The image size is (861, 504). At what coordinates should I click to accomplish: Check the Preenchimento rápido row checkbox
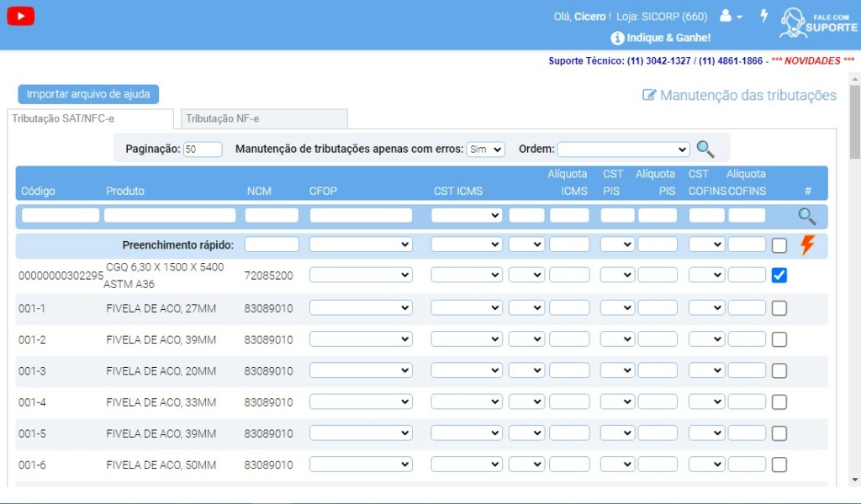pos(779,244)
